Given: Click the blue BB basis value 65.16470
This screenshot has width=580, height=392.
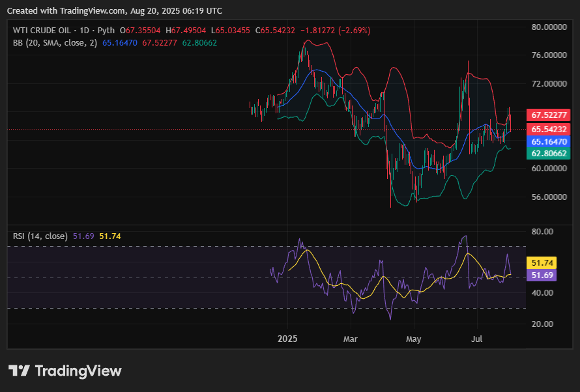Looking at the screenshot, I should click(120, 43).
